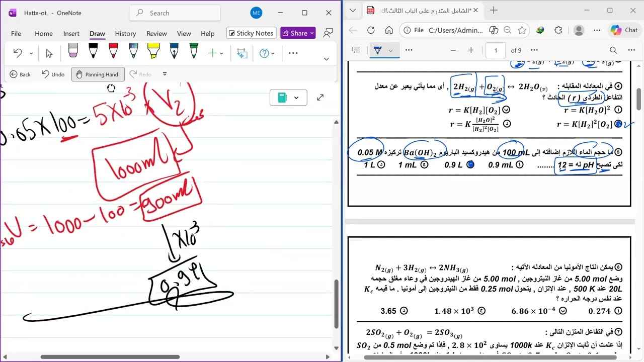The height and width of the screenshot is (362, 644).
Task: Expand the OneNote ribbon chevron
Action: [326, 59]
